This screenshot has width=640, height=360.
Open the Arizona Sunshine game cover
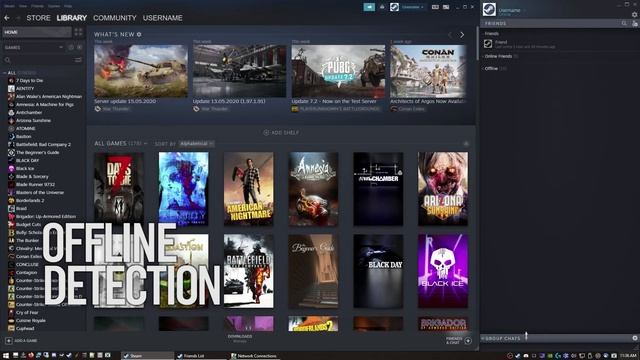[x=443, y=189]
